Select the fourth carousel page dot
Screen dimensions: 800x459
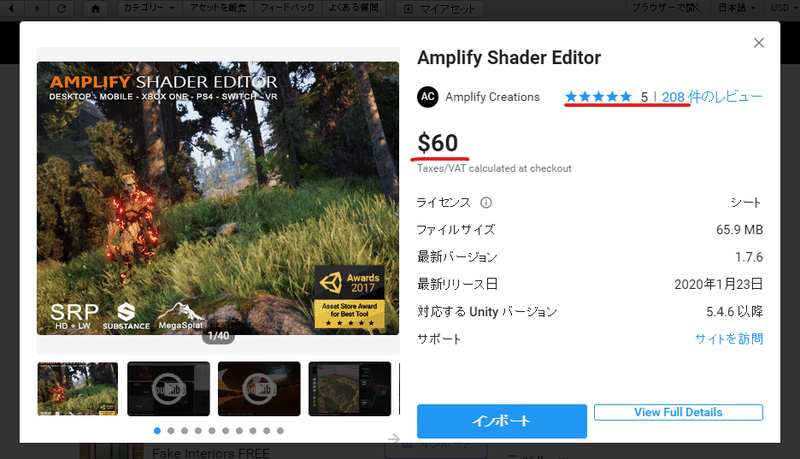click(198, 431)
